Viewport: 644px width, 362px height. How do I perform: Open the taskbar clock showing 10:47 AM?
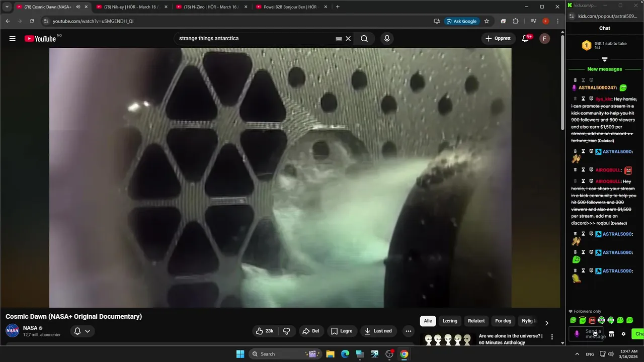click(x=629, y=354)
